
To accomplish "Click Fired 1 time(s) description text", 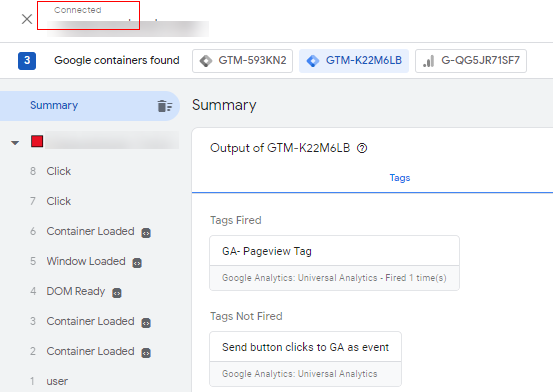I will click(x=416, y=278).
